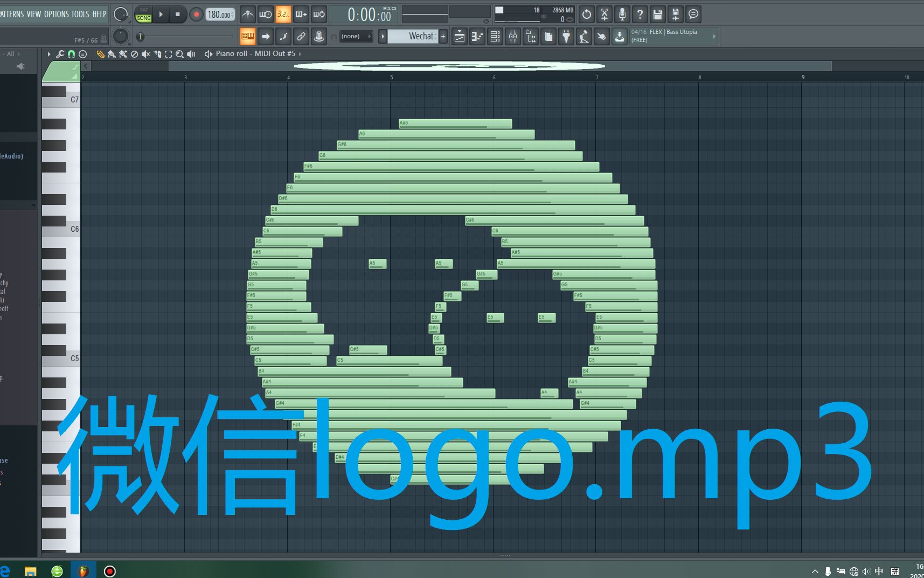
Task: Open the OPTIONS menu
Action: tap(56, 14)
